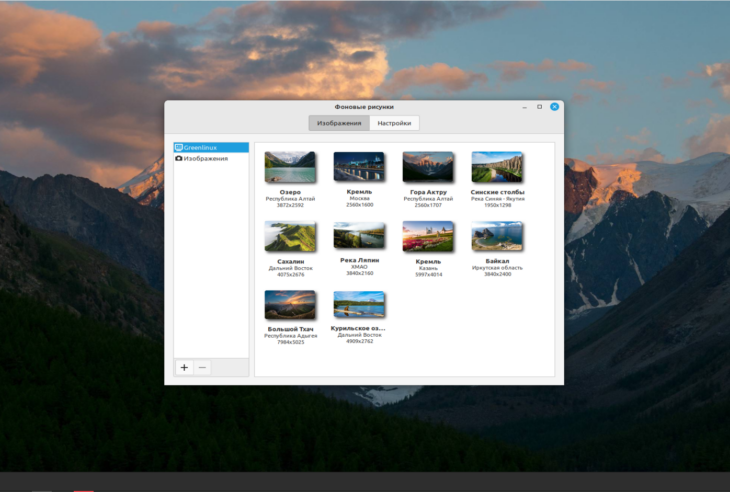Set the Сахалин wallpaper thumbnail
The width and height of the screenshot is (730, 492).
click(x=290, y=237)
